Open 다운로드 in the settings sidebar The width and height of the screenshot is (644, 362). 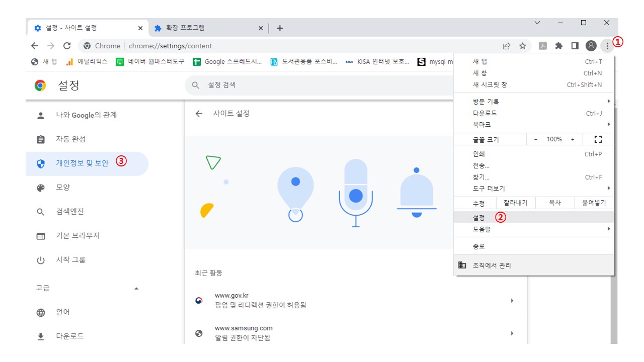tap(87, 336)
